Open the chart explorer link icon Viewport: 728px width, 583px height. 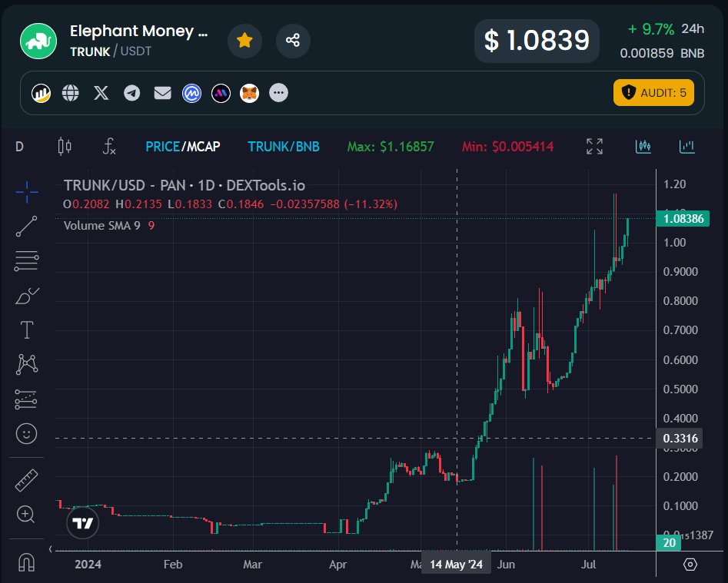[x=41, y=93]
